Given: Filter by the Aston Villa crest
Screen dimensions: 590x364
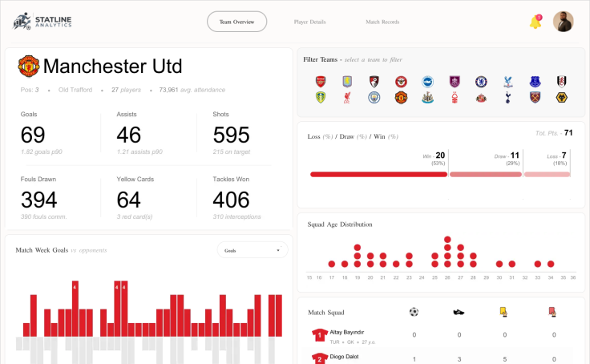Looking at the screenshot, I should (347, 81).
